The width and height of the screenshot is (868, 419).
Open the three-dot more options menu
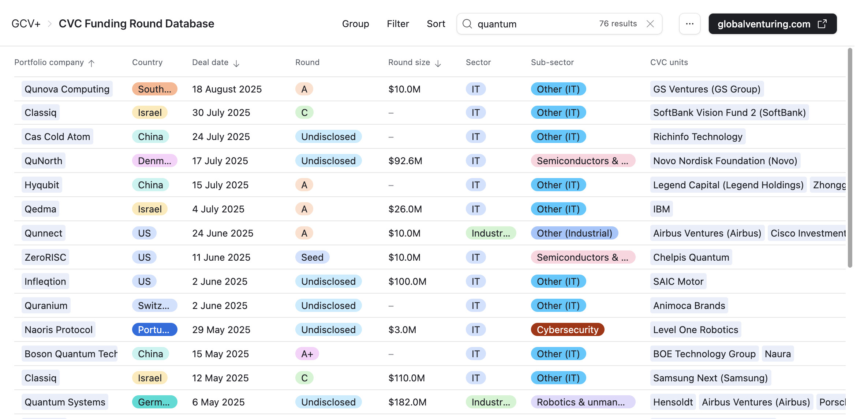point(689,24)
